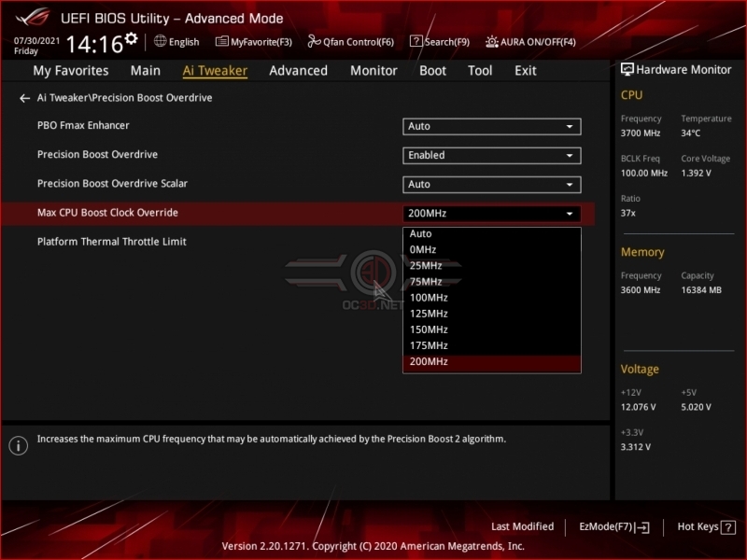The width and height of the screenshot is (747, 560).
Task: Click the BCLK Freq value 100.00 MHz
Action: (643, 174)
